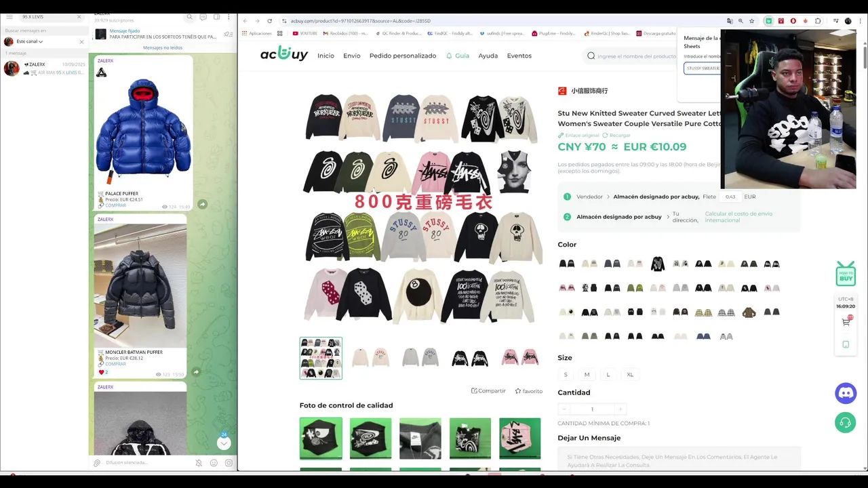Open Gmail 'Recibidos' bookmark

346,33
